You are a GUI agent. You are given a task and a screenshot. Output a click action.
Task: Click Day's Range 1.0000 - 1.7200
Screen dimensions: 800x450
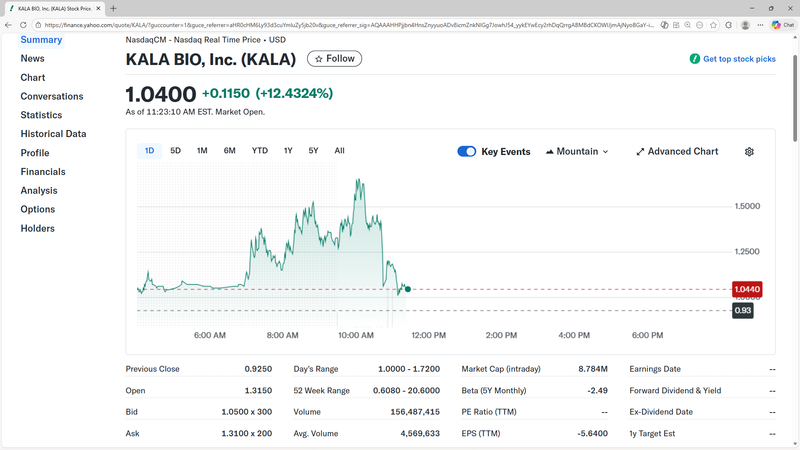pyautogui.click(x=409, y=369)
